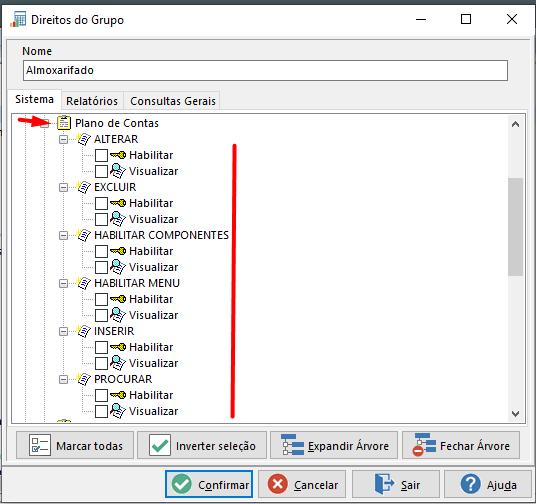Click the key icon under HABILITAR COMPONENTES
This screenshot has width=536, height=504.
[118, 251]
